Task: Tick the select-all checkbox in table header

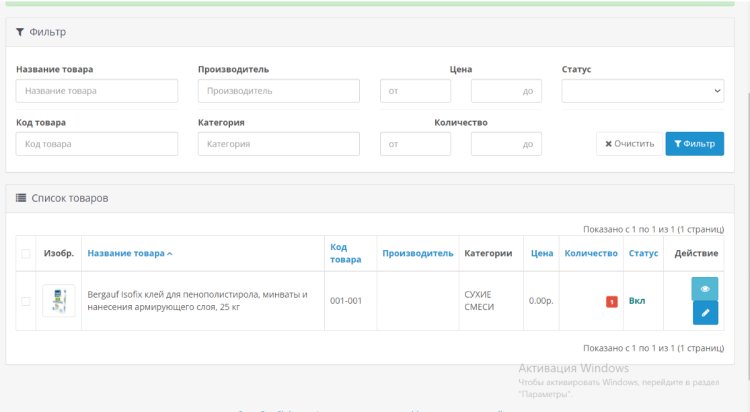Action: coord(26,254)
